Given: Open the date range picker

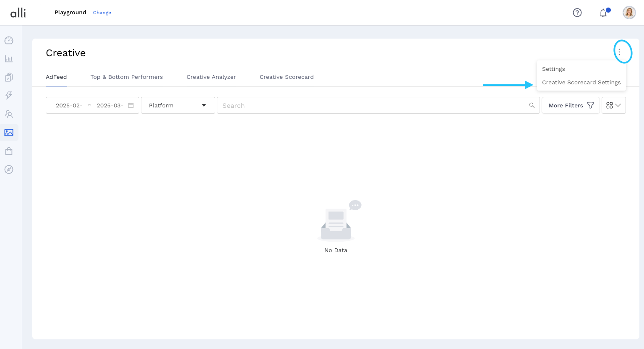Looking at the screenshot, I should click(x=92, y=105).
